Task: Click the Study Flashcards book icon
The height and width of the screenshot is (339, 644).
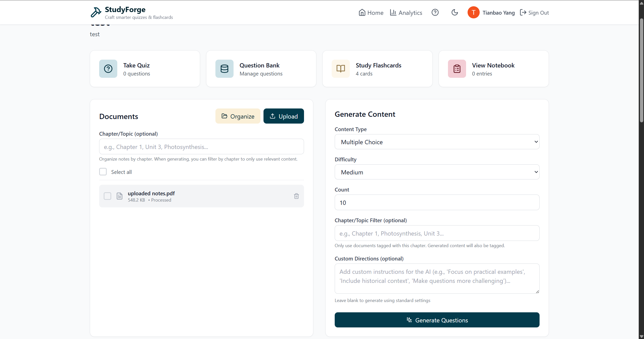Action: pos(340,69)
